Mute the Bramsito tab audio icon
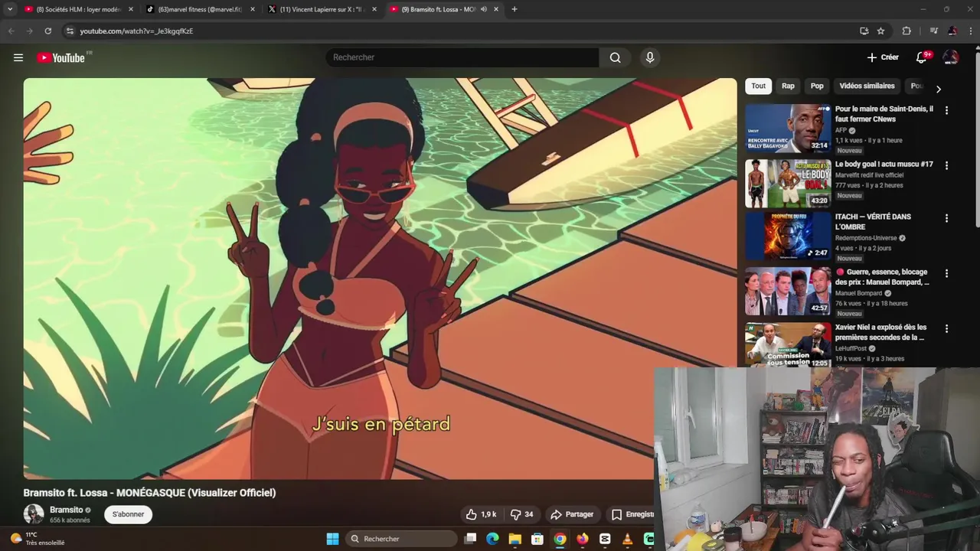The height and width of the screenshot is (551, 980). 484,9
